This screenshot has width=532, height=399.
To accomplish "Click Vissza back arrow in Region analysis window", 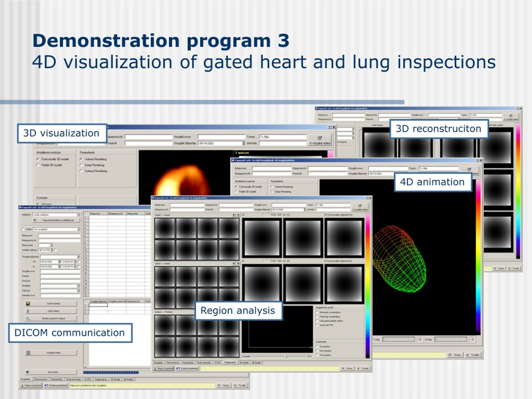I will tap(343, 368).
